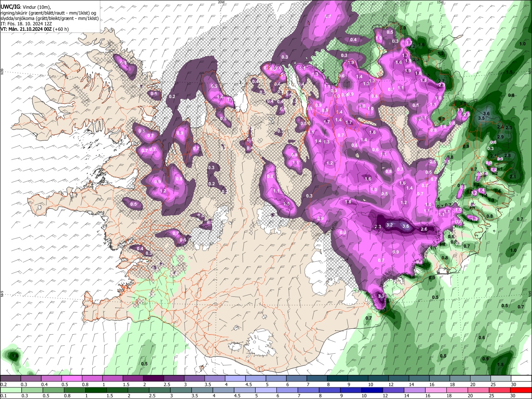Click the "VT: Mán. 21.10.2024 00Z (+60 h)" line
The height and width of the screenshot is (399, 532).
pyautogui.click(x=34, y=29)
